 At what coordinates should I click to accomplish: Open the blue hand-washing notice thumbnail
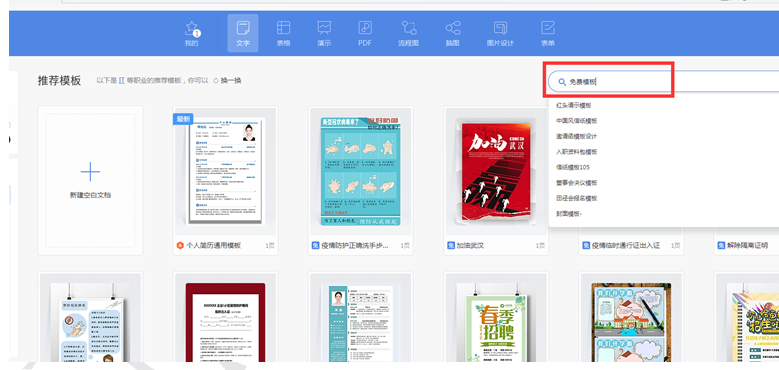(90, 322)
